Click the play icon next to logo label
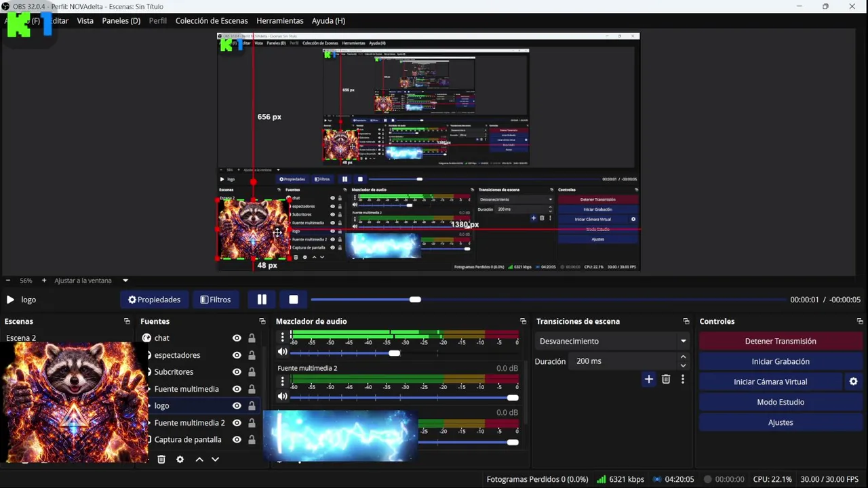The width and height of the screenshot is (868, 488). [10, 300]
